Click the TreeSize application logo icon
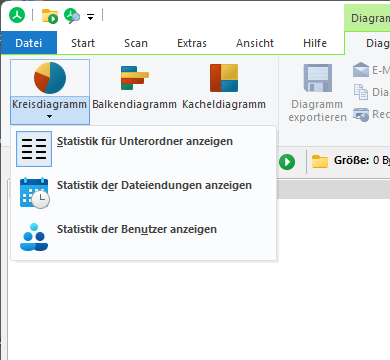390x360 pixels. point(17,15)
